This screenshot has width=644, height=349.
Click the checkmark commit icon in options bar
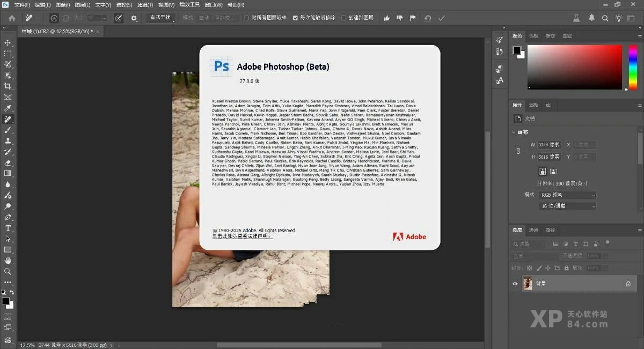441,18
